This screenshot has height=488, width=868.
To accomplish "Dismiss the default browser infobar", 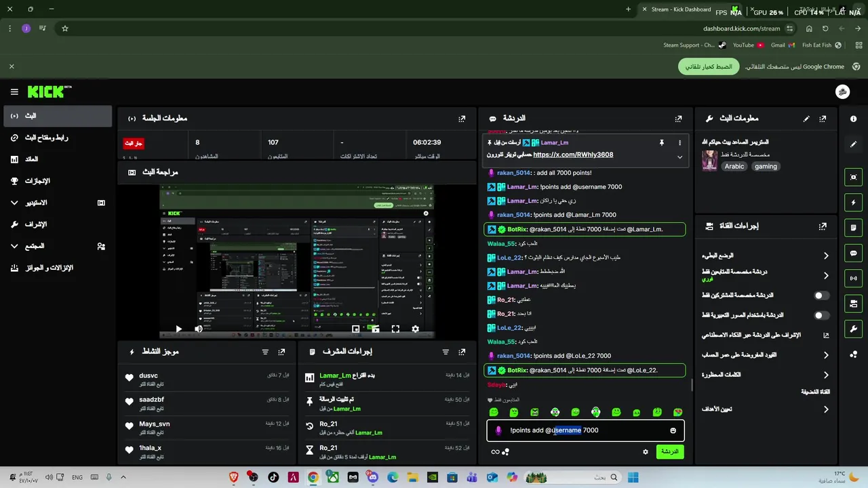I will click(12, 66).
